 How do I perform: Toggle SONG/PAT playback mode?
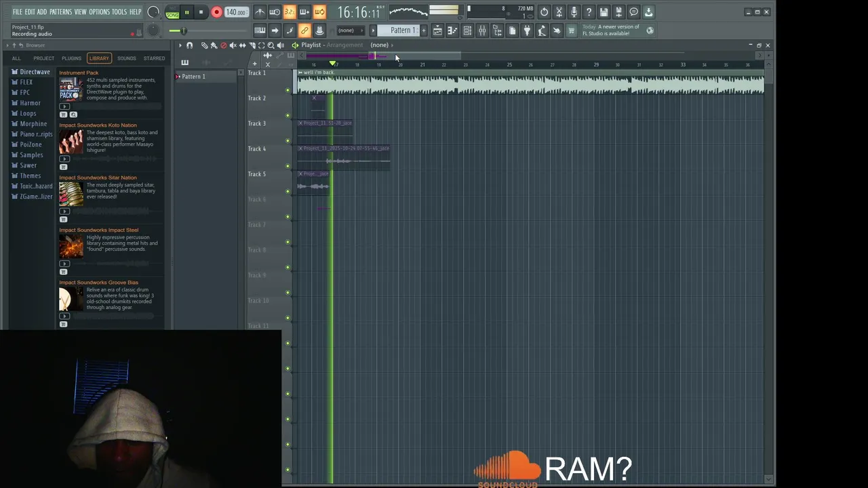click(172, 12)
